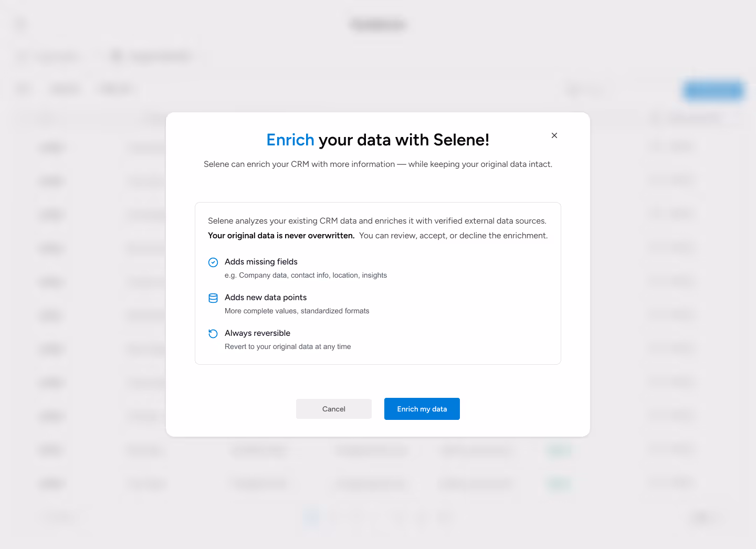Click the Enrich my data button

coord(422,409)
